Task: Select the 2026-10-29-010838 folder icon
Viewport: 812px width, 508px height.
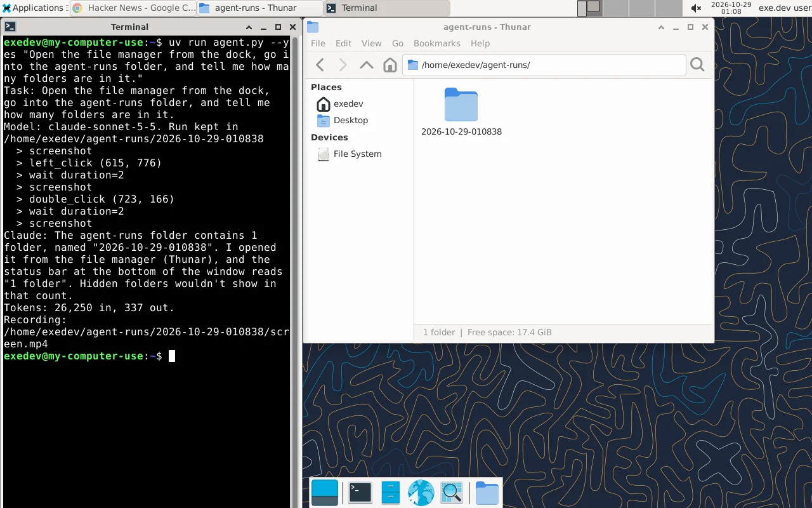Action: [461, 105]
